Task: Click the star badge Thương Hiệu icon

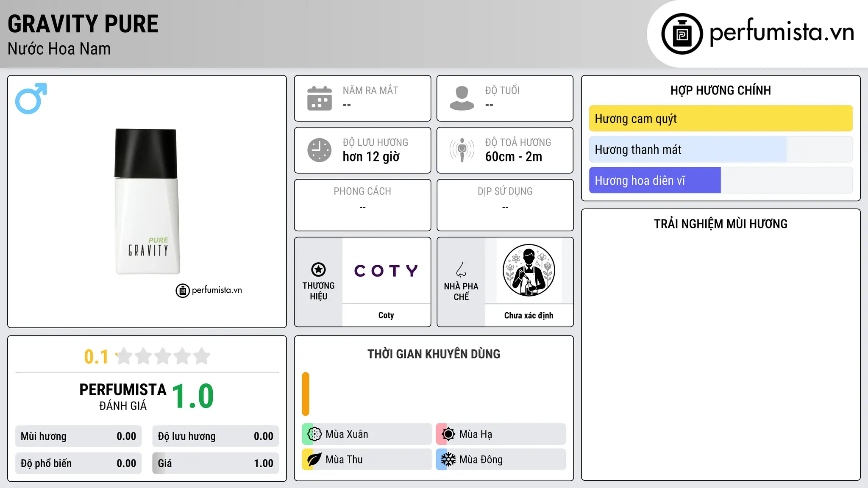Action: pos(318,269)
